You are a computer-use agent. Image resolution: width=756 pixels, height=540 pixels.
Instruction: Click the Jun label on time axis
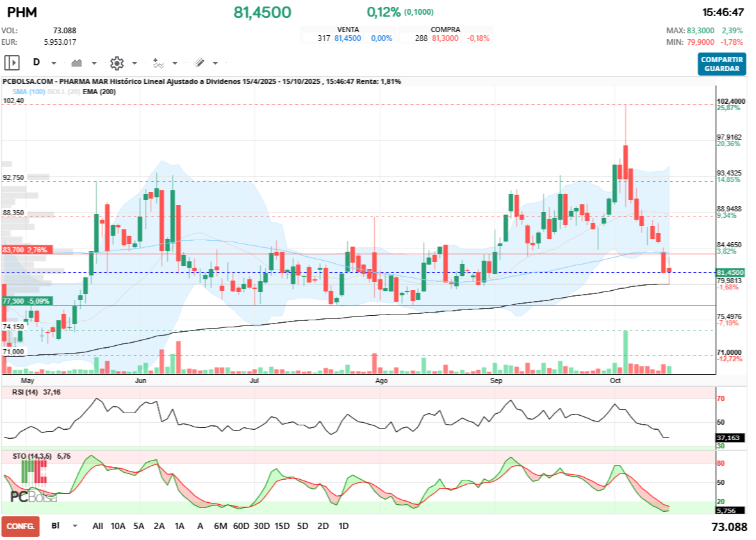[x=141, y=380]
